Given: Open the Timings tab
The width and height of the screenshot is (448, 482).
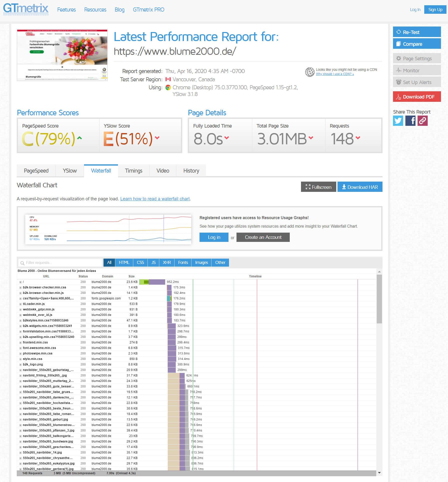Looking at the screenshot, I should 133,171.
